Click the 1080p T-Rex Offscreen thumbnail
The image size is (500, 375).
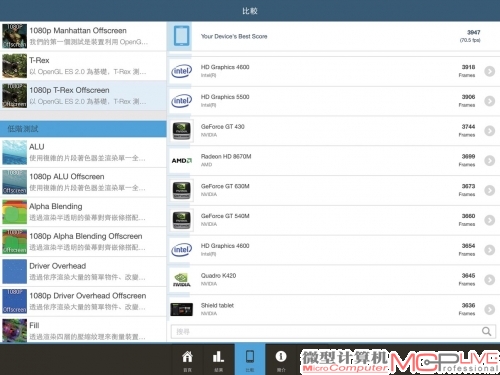14,96
